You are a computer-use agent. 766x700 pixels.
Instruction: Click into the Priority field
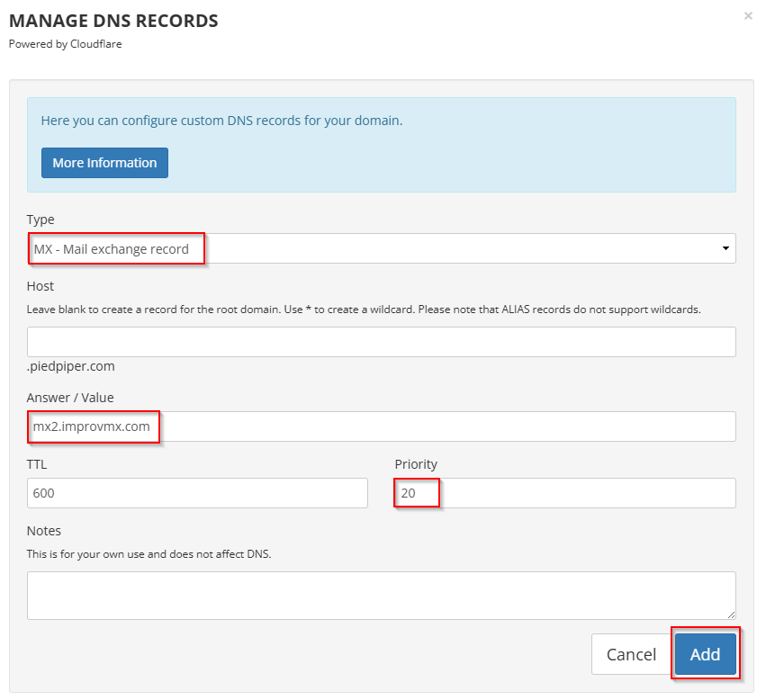(x=564, y=493)
